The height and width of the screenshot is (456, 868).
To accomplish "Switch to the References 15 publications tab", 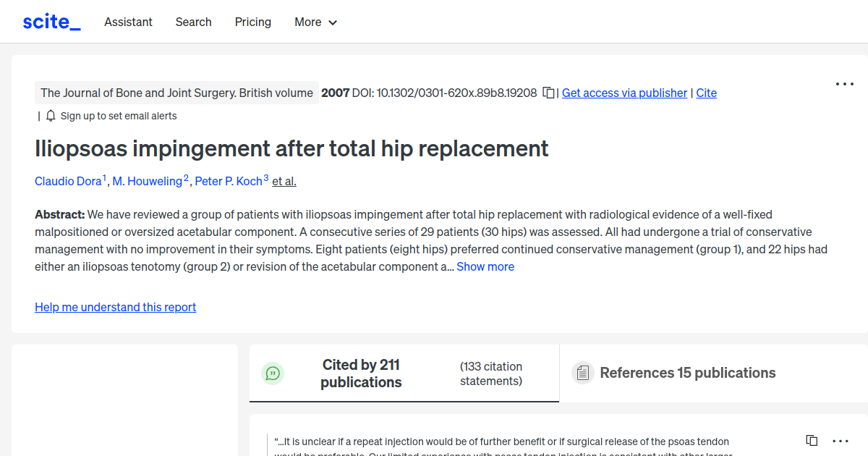I will click(687, 373).
